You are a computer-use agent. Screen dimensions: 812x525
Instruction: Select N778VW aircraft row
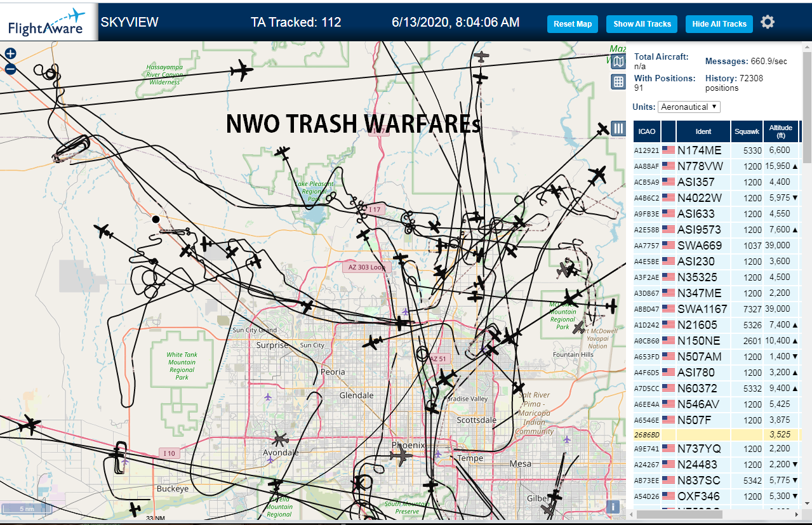click(x=717, y=166)
